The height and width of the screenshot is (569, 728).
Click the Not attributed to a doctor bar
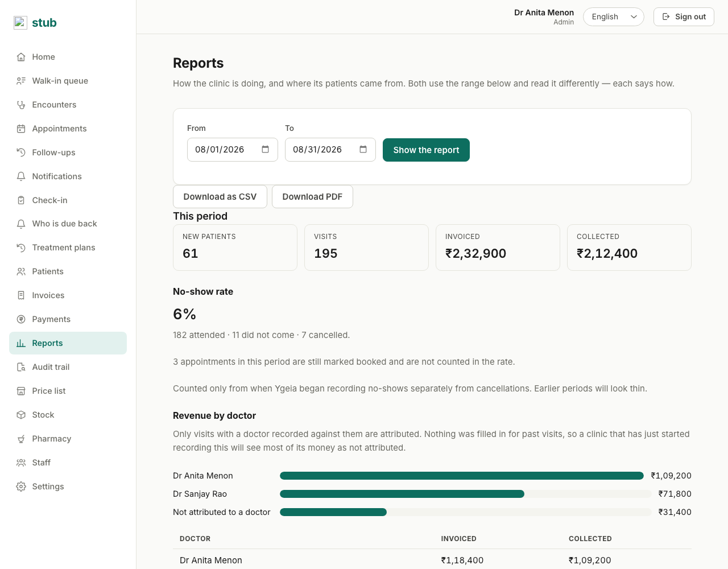(333, 512)
